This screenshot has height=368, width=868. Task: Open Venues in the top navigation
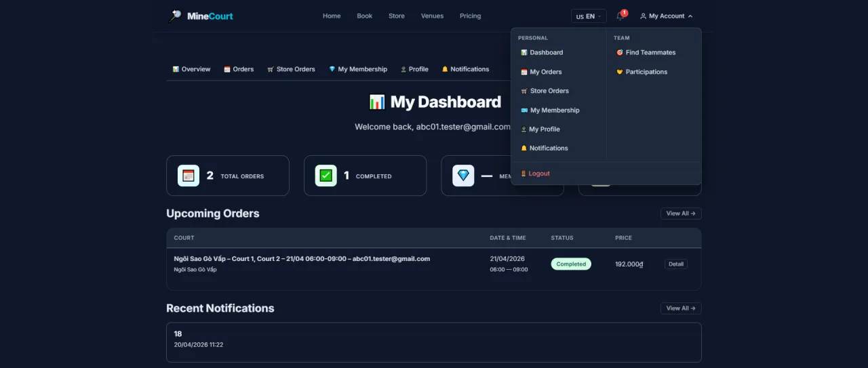[x=432, y=16]
